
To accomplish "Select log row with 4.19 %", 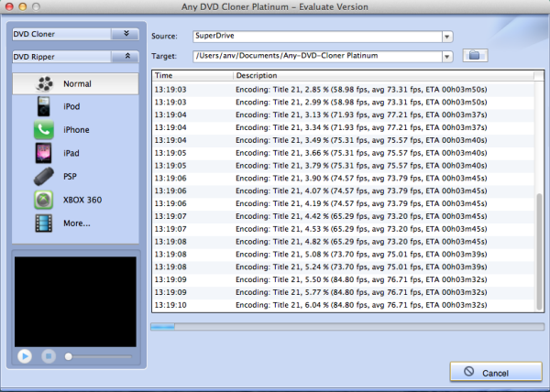I will point(344,203).
